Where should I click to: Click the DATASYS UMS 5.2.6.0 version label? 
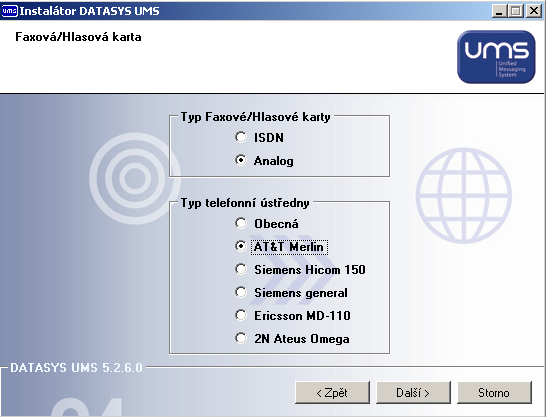pyautogui.click(x=77, y=368)
